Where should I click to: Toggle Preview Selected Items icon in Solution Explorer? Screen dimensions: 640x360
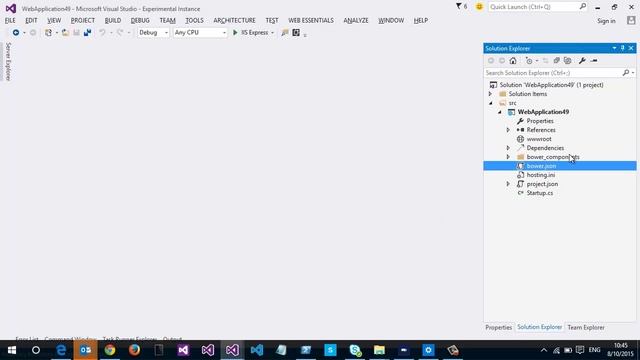click(x=594, y=61)
